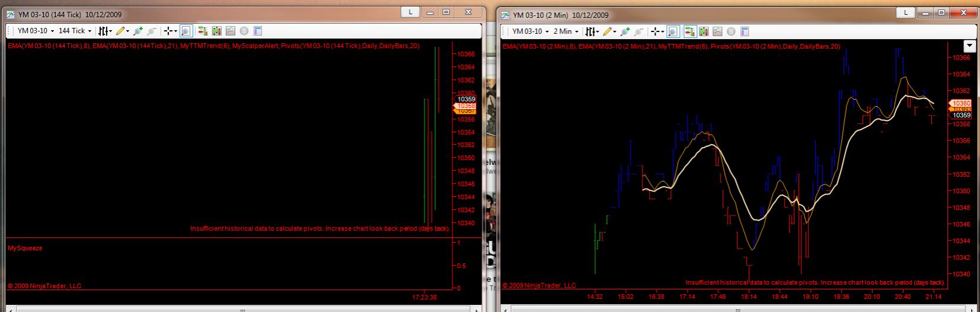Screen dimensions: 980x312
Task: Open strategies icon in 144 Tick window
Action: 244,31
